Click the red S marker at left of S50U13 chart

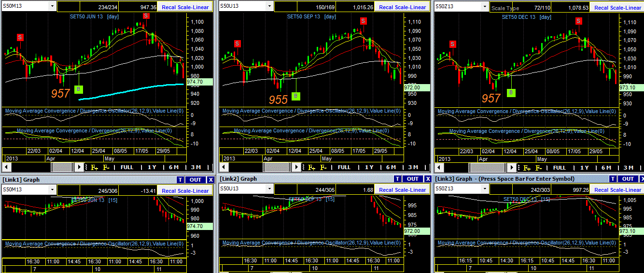pyautogui.click(x=237, y=44)
